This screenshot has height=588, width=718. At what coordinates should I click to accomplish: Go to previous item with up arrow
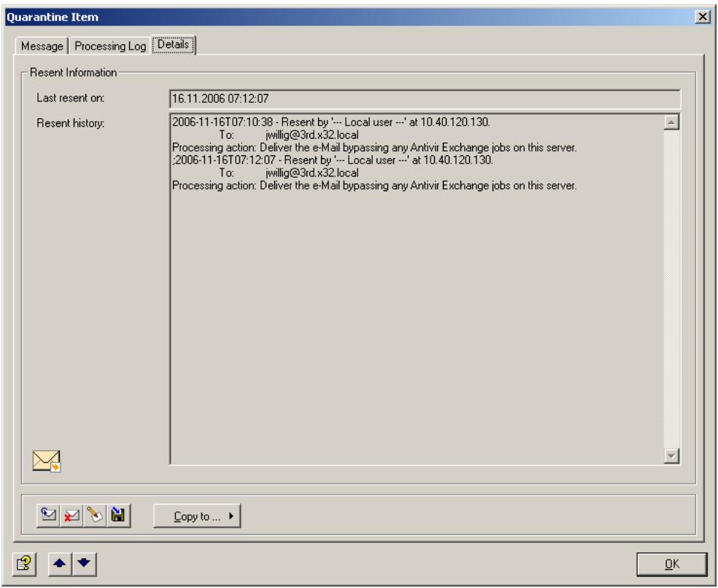pyautogui.click(x=60, y=564)
